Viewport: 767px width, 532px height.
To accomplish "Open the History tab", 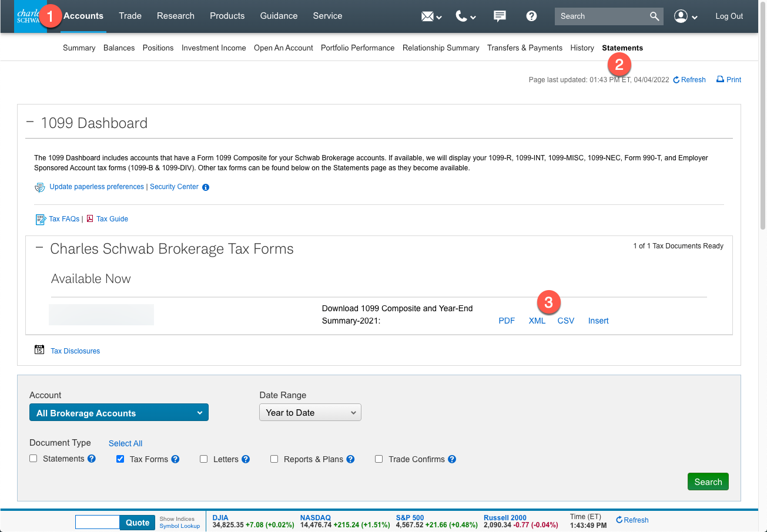I will 582,48.
